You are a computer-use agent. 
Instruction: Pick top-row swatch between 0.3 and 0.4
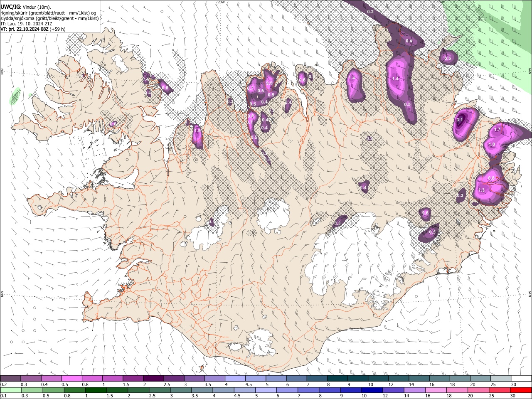click(31, 379)
